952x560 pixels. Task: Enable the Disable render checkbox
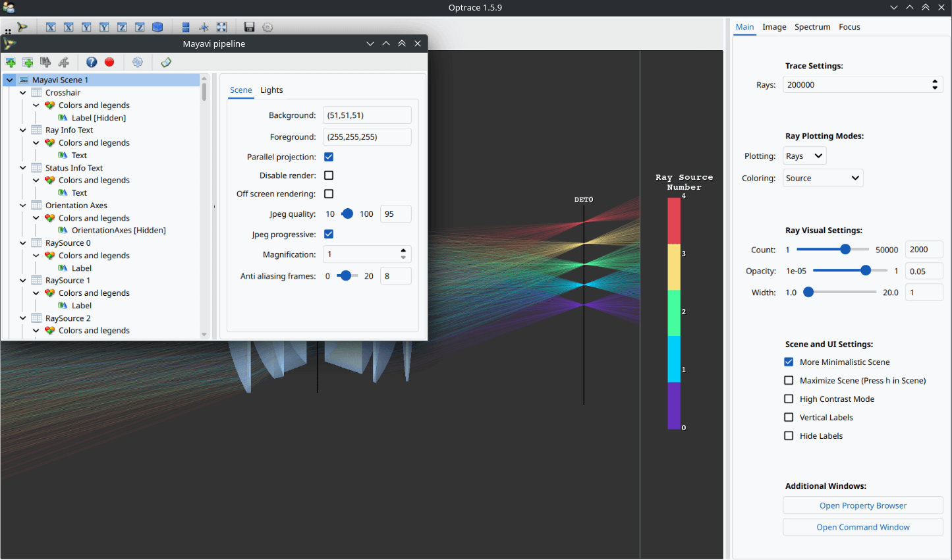point(329,175)
